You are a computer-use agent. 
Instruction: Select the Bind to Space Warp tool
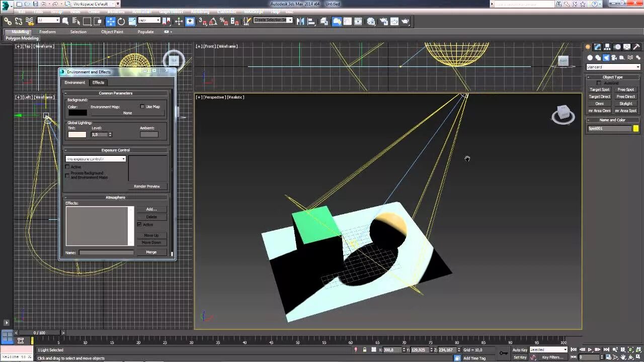click(30, 21)
